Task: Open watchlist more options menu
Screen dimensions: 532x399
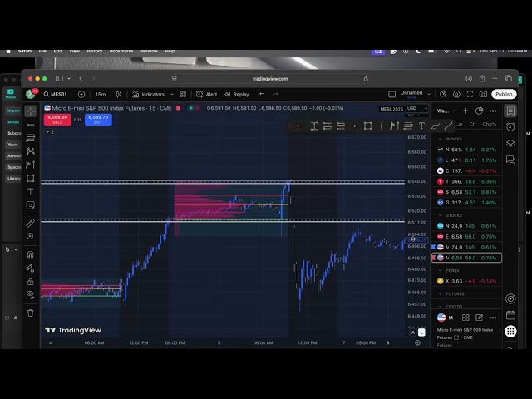Action: [493, 111]
